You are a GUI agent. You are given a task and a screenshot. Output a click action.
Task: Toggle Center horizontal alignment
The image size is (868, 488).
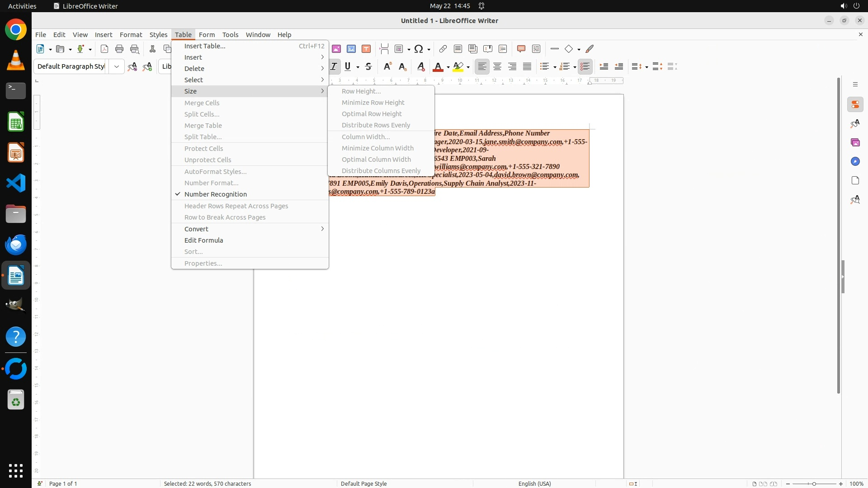point(497,66)
